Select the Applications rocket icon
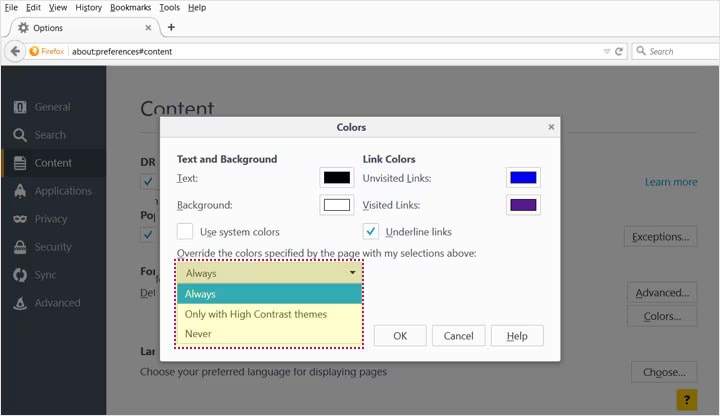 [x=20, y=191]
